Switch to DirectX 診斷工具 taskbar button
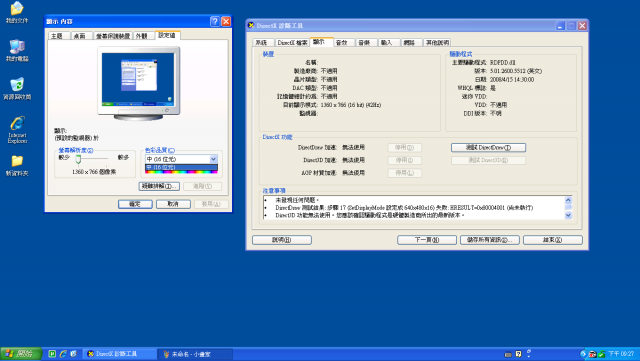Screen dimensions: 640x361 pos(120,354)
